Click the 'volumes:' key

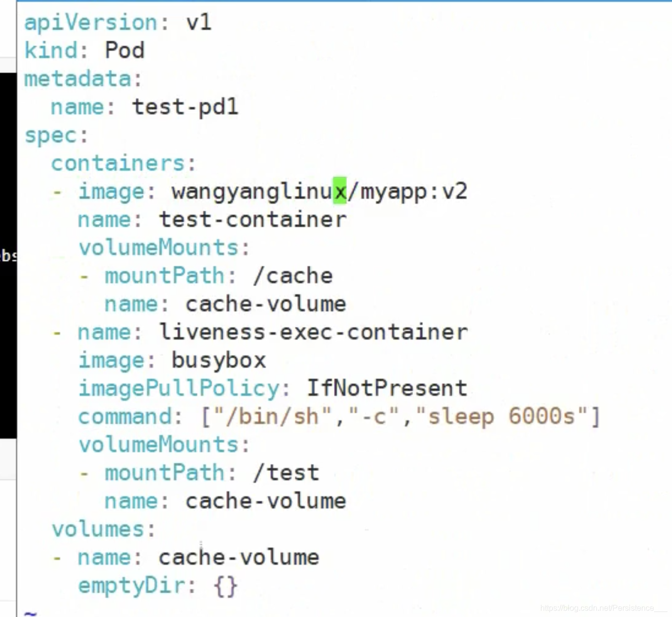point(103,529)
